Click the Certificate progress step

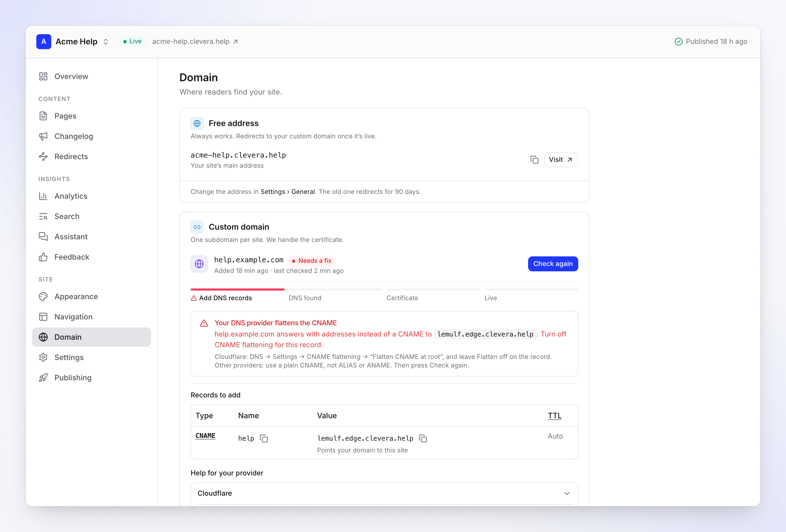click(433, 295)
